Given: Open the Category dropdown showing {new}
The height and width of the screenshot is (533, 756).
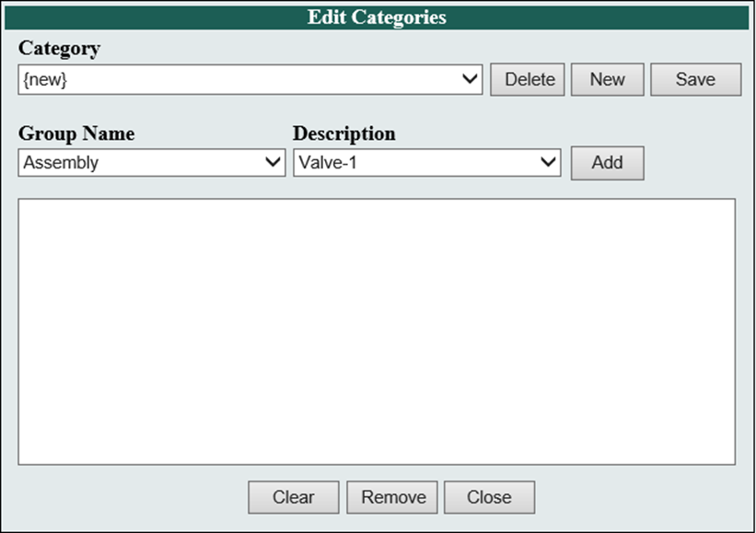Looking at the screenshot, I should [250, 79].
